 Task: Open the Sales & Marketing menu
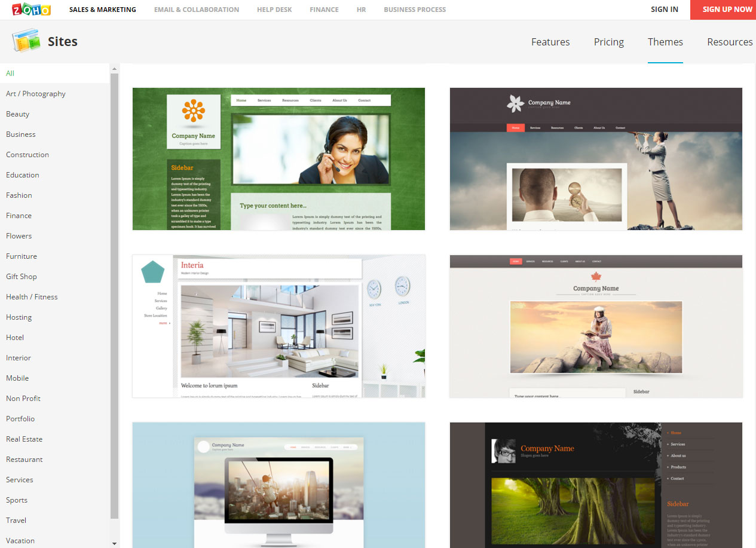click(x=102, y=10)
